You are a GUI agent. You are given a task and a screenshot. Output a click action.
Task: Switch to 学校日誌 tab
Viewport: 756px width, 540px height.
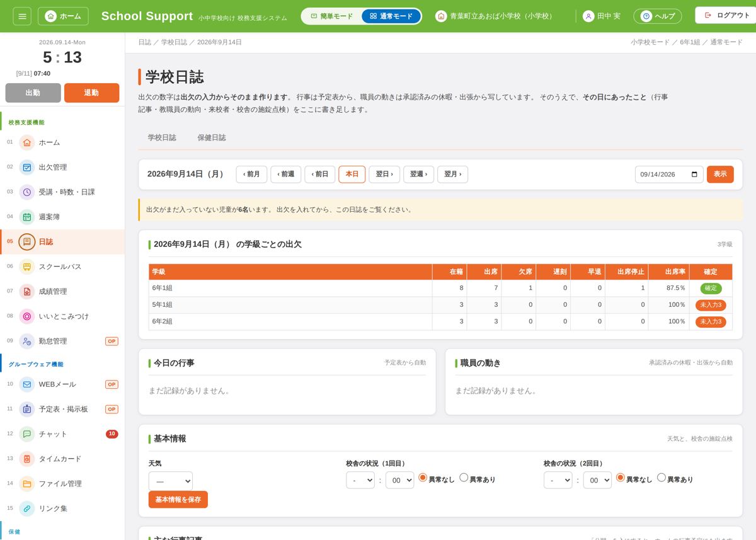tap(162, 137)
